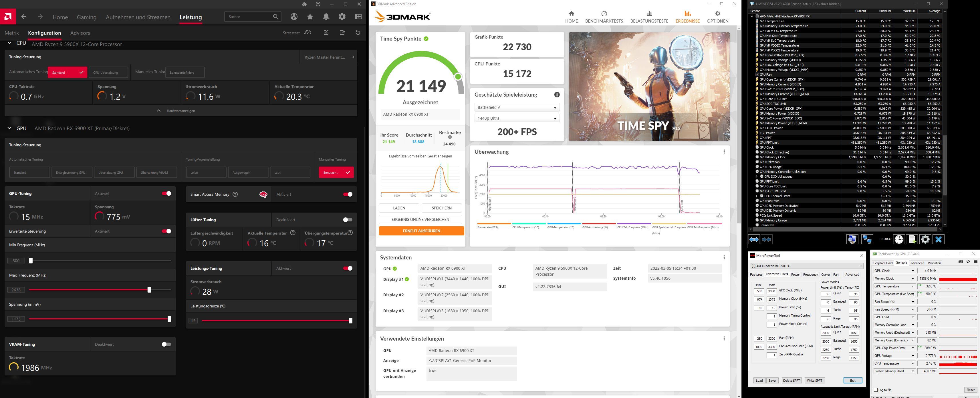Click GPU-Z screenshot camera icon
Screen dimensions: 980x398
pos(961,261)
